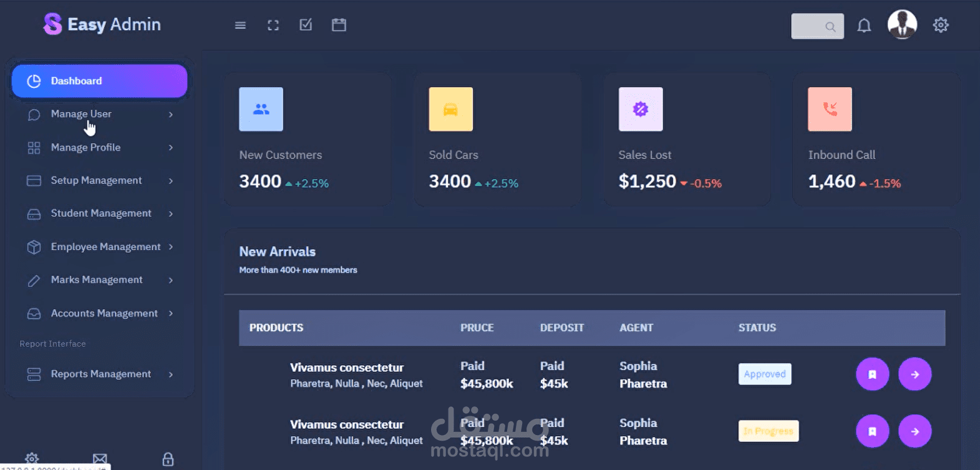Toggle the hamburger sidebar menu icon
Viewport: 980px width, 470px height.
click(240, 25)
